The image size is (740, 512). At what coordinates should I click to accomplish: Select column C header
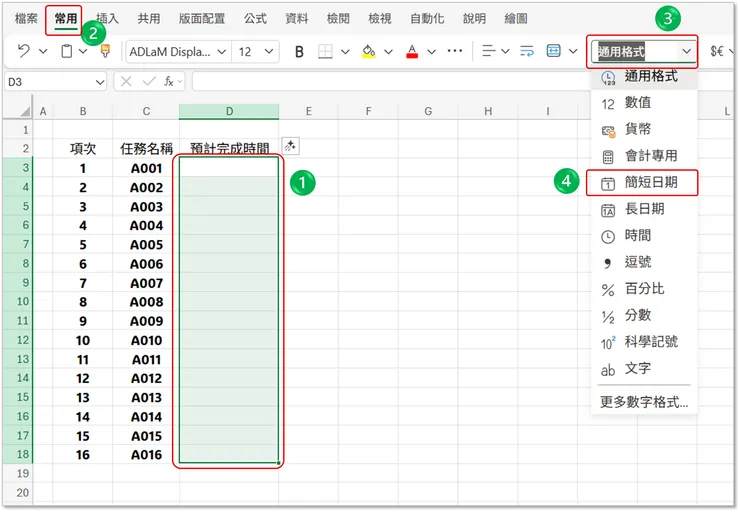(x=146, y=111)
